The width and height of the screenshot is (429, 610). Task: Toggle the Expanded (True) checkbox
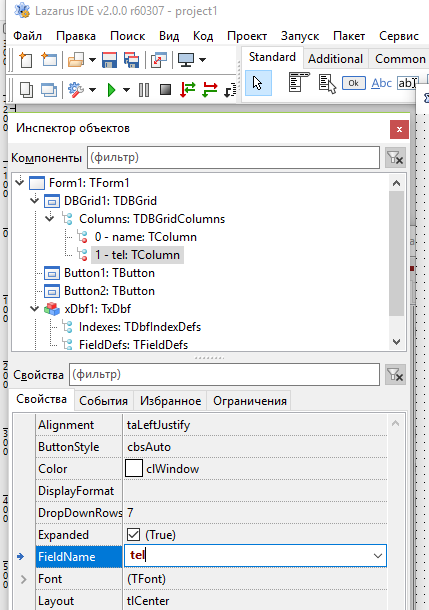(x=133, y=535)
